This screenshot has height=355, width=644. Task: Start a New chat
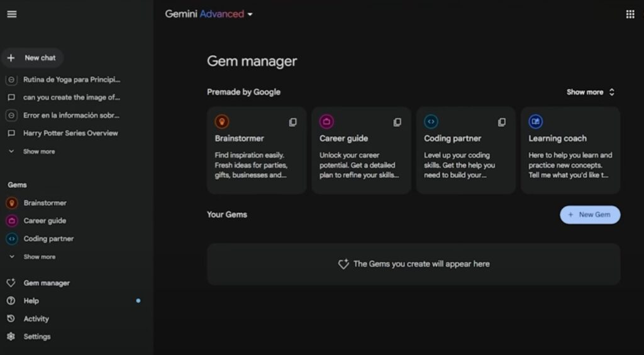point(32,58)
